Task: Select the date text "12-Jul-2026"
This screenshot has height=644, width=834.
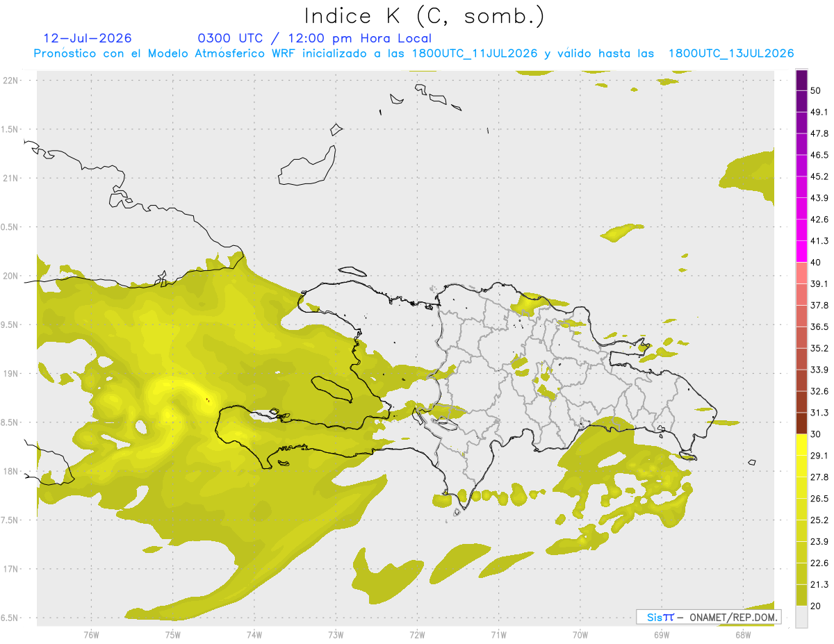Action: click(x=88, y=38)
